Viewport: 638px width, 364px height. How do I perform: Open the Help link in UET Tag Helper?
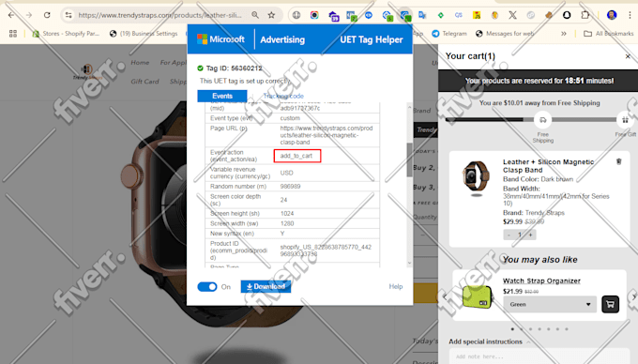(x=396, y=287)
